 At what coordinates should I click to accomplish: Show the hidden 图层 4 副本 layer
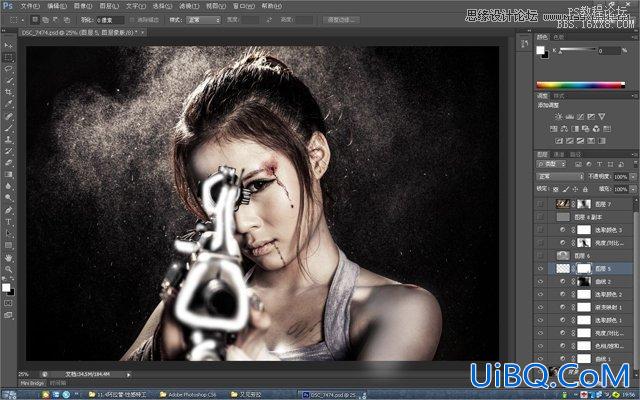tap(540, 217)
